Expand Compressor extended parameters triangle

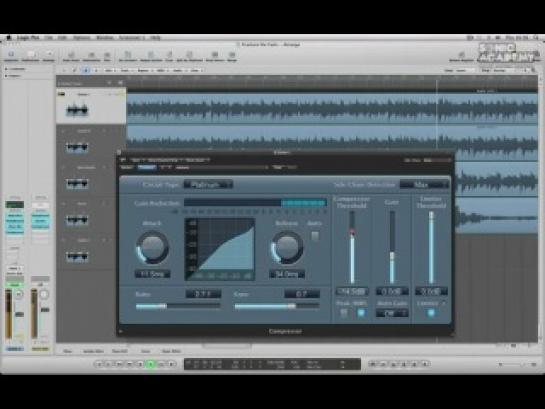121,332
